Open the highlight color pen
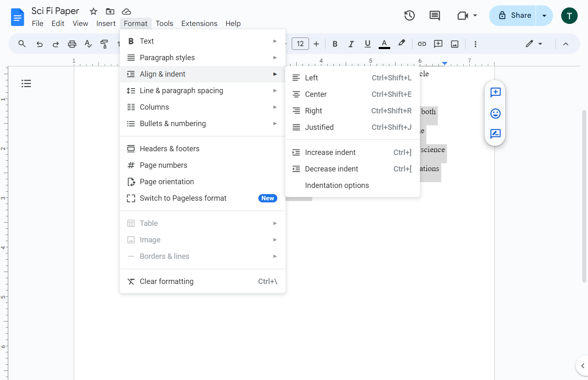Viewport: 588px width, 380px height. 401,43
